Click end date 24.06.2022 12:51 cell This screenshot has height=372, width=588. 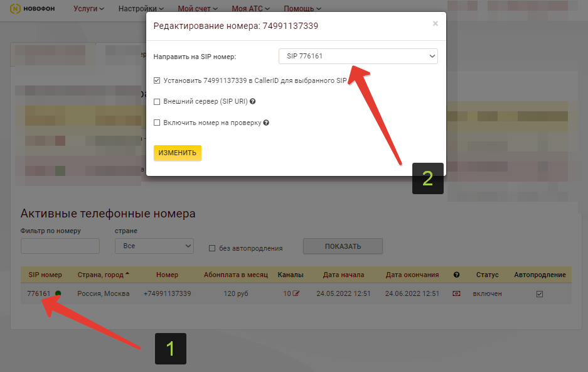tap(412, 293)
